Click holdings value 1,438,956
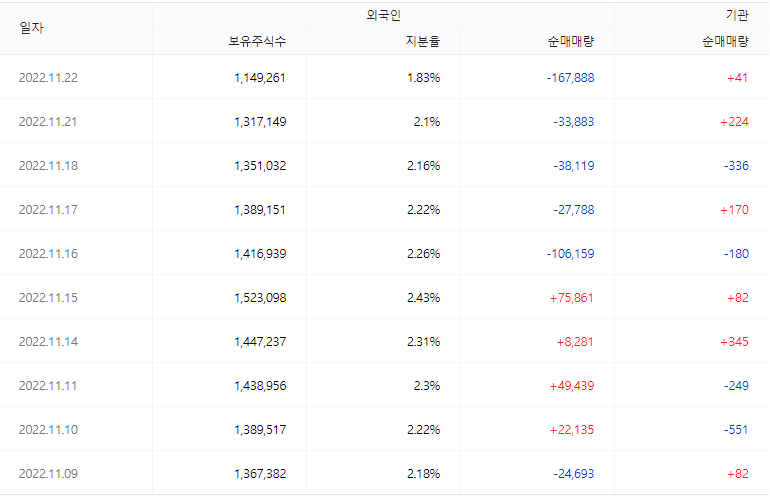Viewport: 770px width, 497px height. [x=260, y=386]
